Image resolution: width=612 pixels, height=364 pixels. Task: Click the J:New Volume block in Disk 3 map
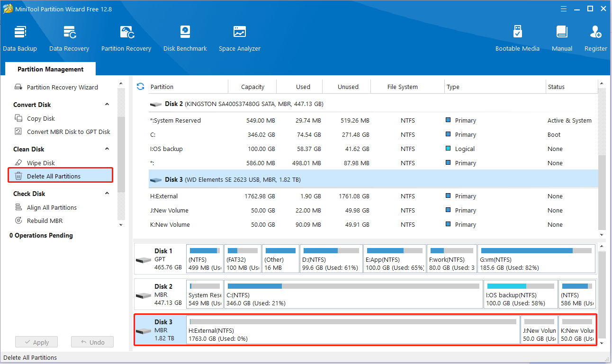point(539,330)
